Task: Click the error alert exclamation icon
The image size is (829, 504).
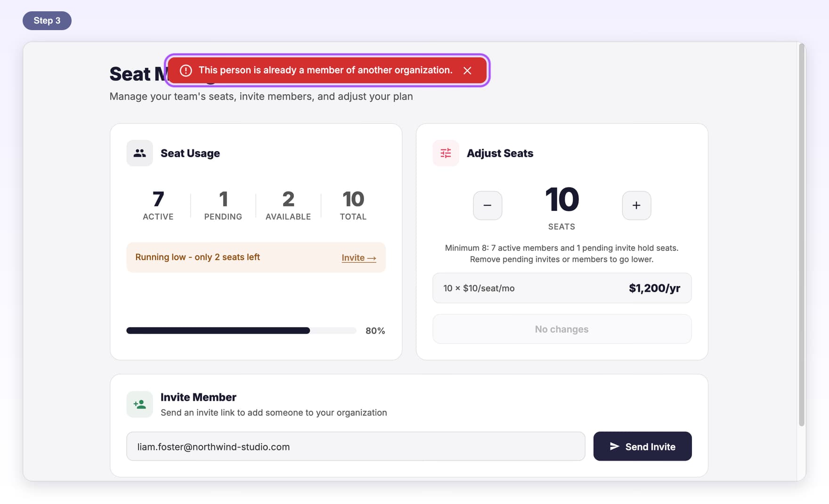Action: pos(186,71)
